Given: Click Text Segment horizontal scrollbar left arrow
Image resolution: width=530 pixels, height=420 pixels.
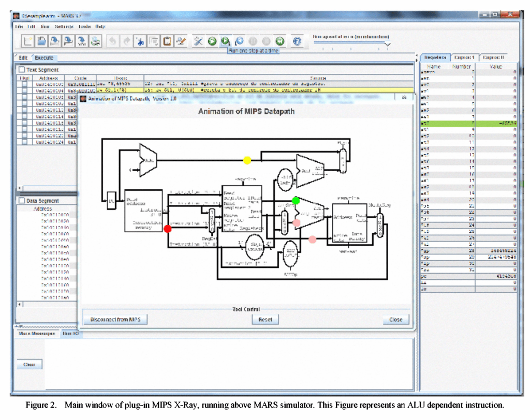Looking at the screenshot, I should (x=20, y=188).
